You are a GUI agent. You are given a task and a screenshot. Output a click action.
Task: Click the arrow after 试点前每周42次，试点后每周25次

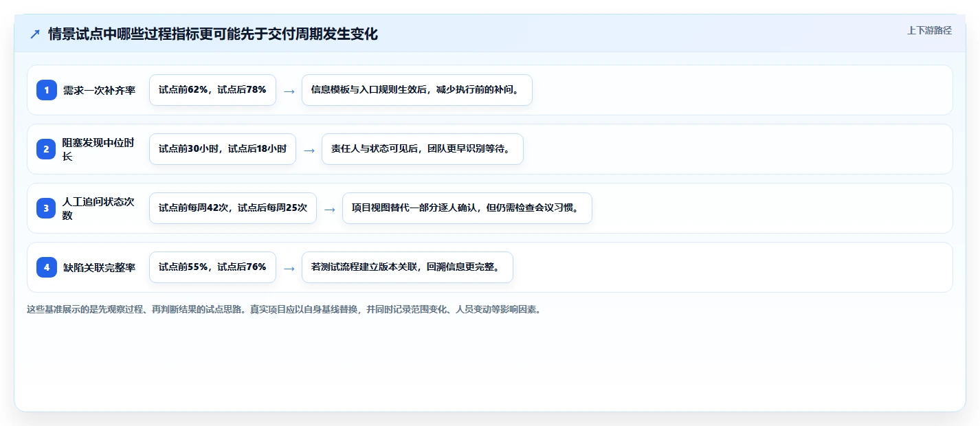(x=330, y=209)
